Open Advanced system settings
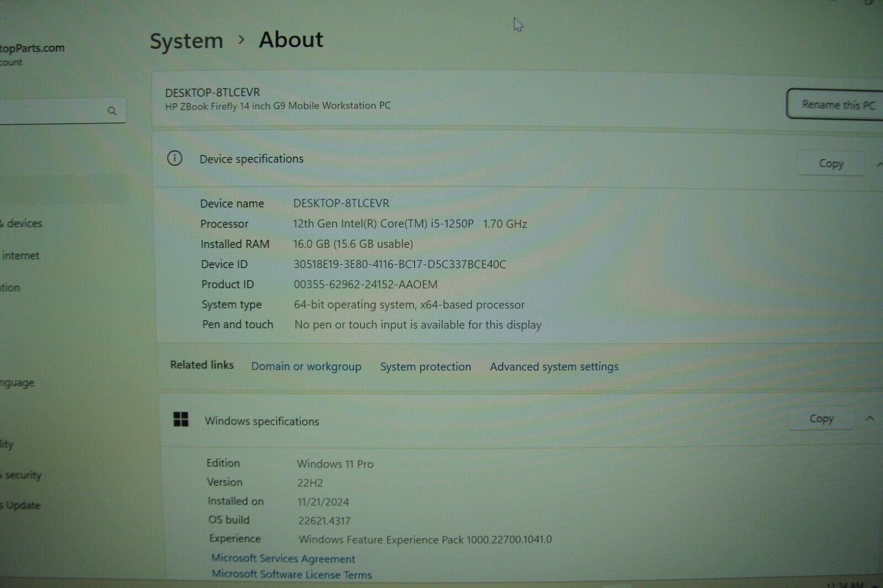The image size is (883, 588). 554,366
